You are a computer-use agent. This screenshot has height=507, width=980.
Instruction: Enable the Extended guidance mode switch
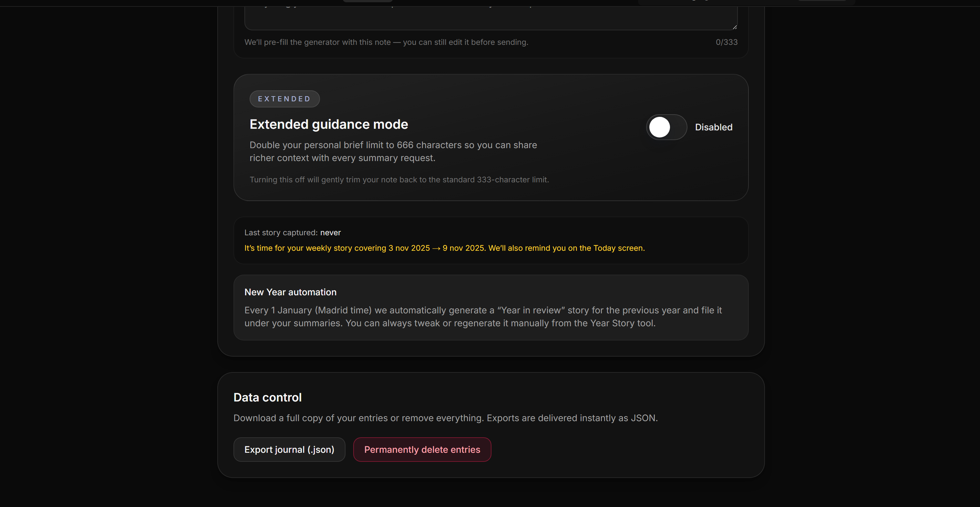click(666, 127)
